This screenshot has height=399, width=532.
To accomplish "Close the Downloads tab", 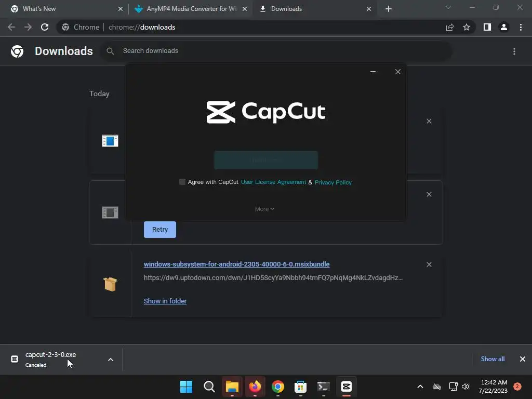I will [x=369, y=9].
